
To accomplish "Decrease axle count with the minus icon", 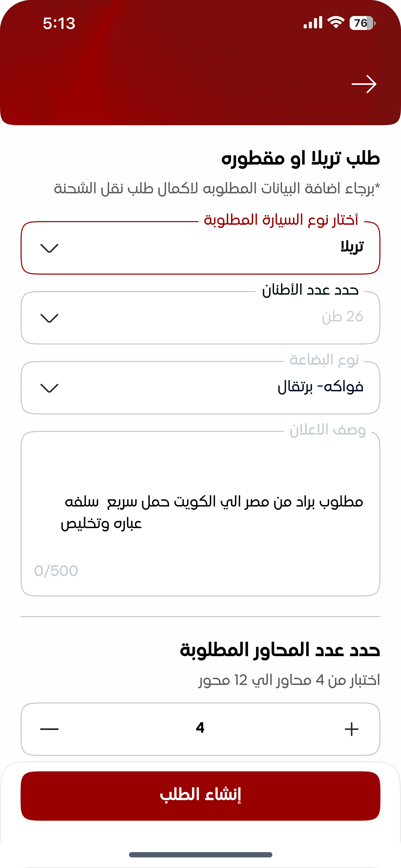I will tap(49, 729).
